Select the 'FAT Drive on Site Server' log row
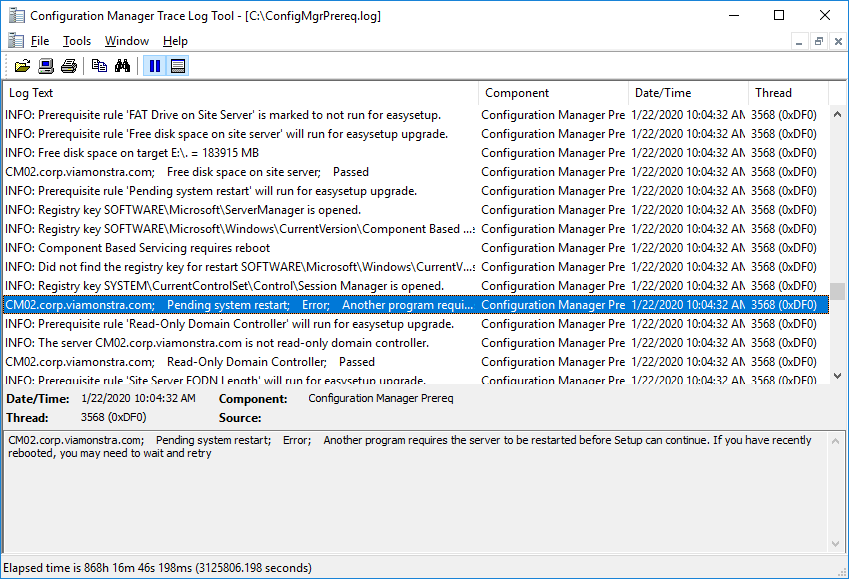849x579 pixels. coord(416,115)
